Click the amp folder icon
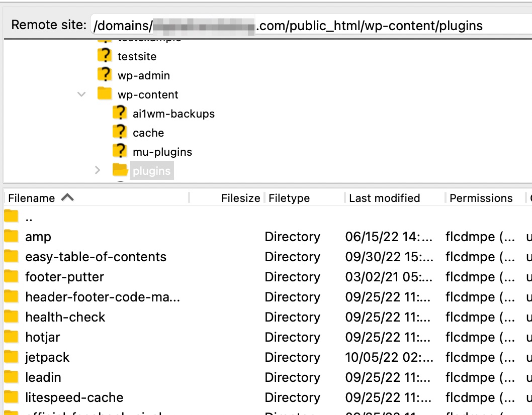Screen dimensions: 532x415 click(x=11, y=236)
